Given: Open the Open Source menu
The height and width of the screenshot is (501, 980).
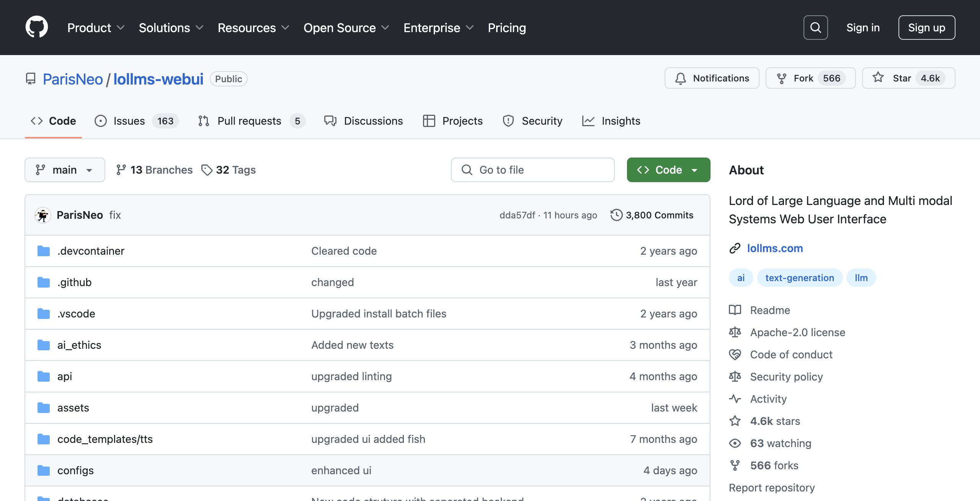Looking at the screenshot, I should pyautogui.click(x=346, y=28).
